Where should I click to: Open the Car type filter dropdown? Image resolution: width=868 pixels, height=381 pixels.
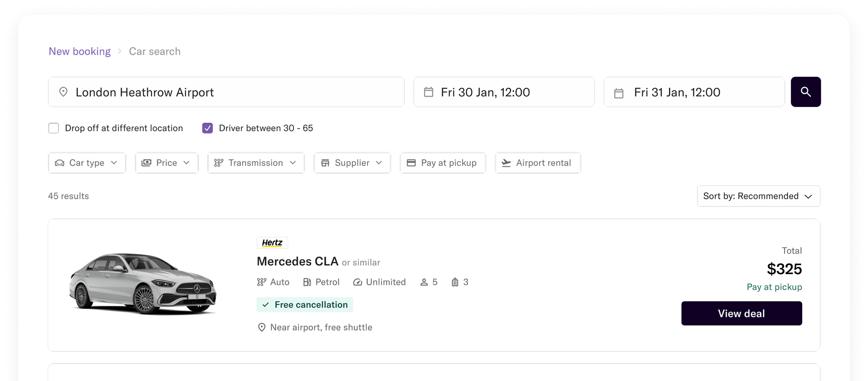pyautogui.click(x=87, y=163)
